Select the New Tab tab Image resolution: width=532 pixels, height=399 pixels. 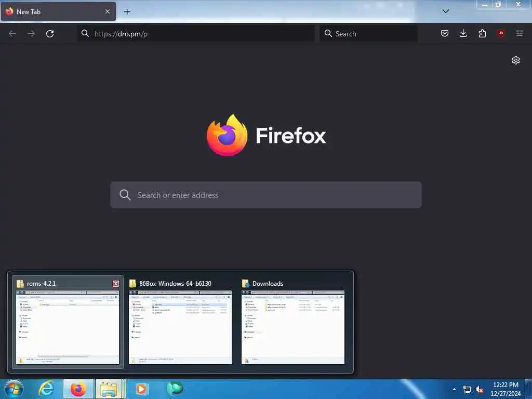(x=58, y=11)
